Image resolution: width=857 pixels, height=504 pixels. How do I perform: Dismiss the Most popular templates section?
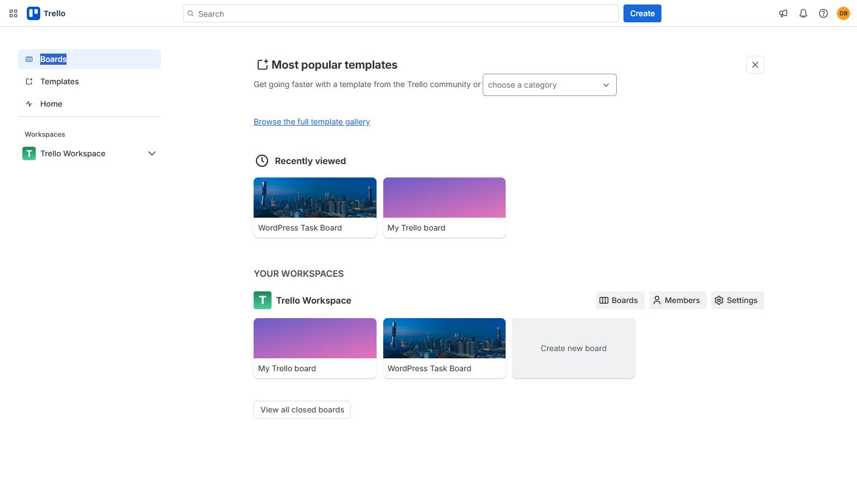(x=755, y=65)
